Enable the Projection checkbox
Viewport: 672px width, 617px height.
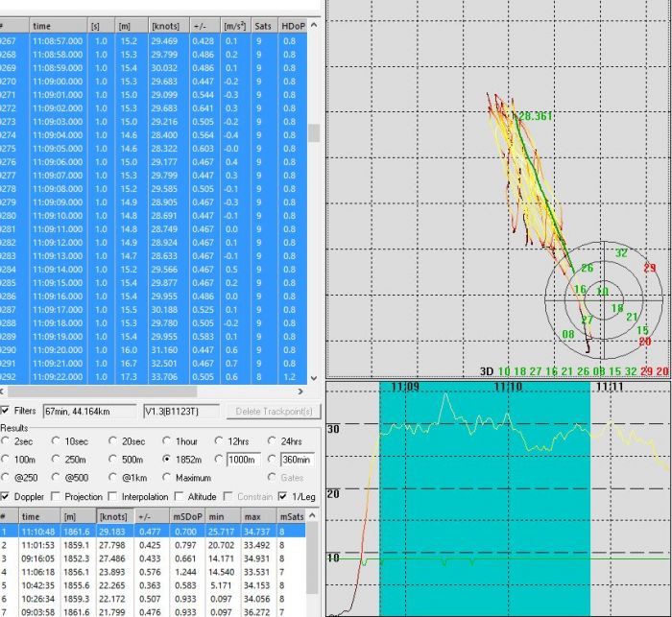coord(55,496)
